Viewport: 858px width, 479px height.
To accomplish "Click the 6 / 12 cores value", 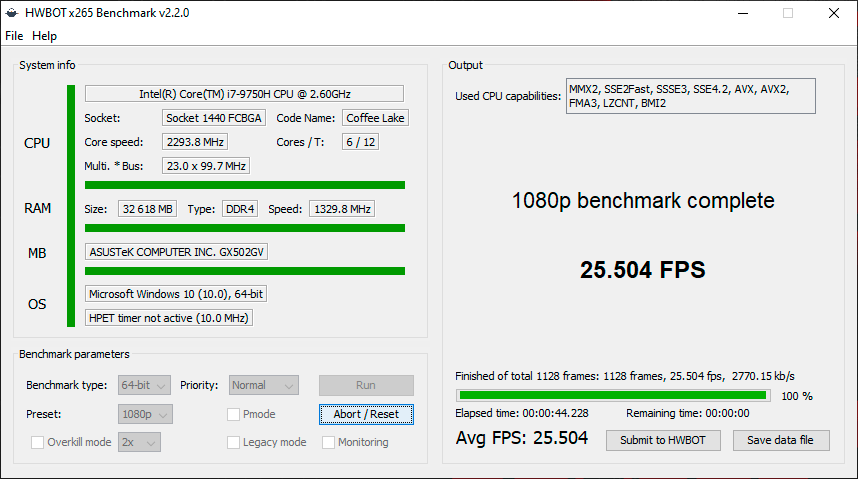I will [x=361, y=142].
